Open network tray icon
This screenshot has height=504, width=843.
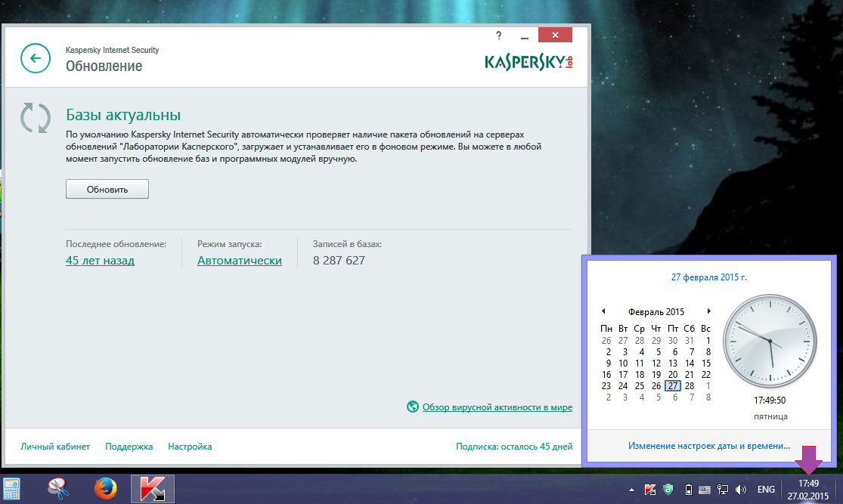pyautogui.click(x=723, y=490)
